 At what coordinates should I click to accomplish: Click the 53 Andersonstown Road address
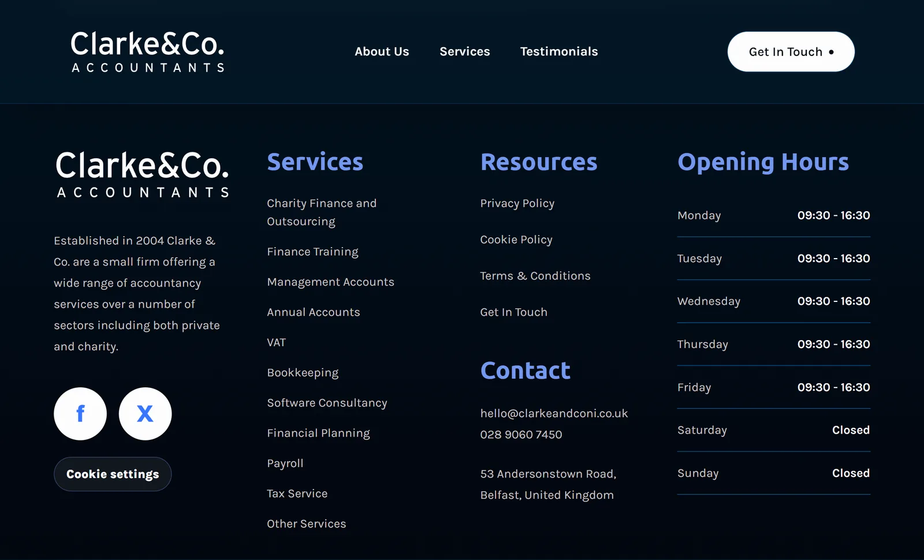548,484
